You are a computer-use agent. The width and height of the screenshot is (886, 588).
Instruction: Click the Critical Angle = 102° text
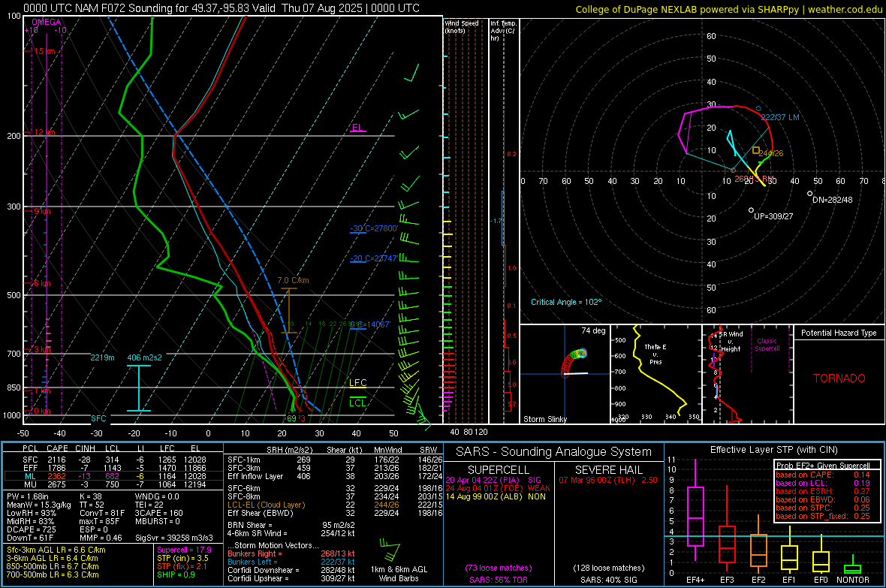pyautogui.click(x=566, y=302)
